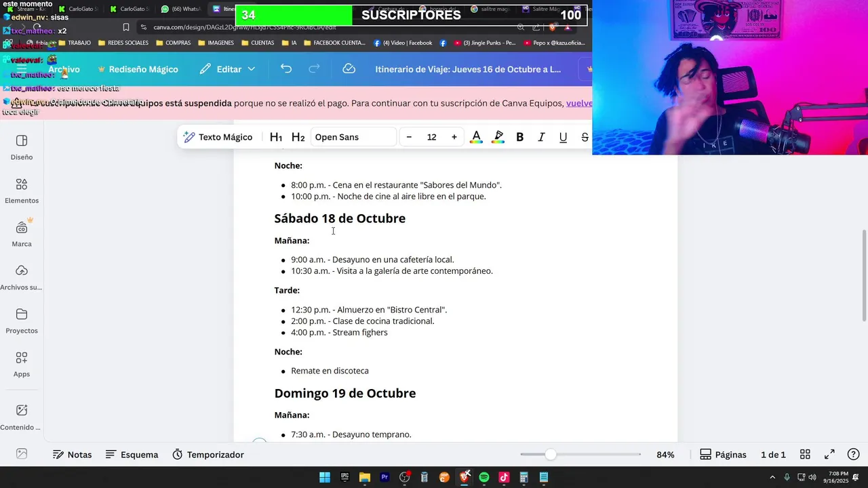
Task: Open Rediseño Mágico
Action: [138, 69]
